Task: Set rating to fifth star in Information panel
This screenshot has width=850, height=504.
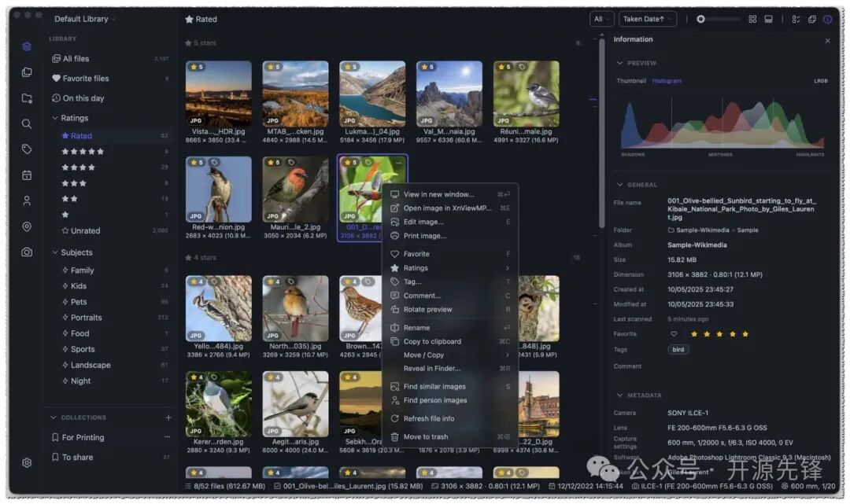Action: tap(745, 334)
